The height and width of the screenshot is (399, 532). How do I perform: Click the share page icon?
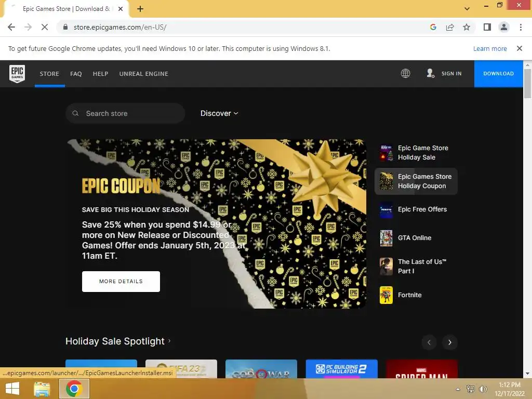(450, 27)
